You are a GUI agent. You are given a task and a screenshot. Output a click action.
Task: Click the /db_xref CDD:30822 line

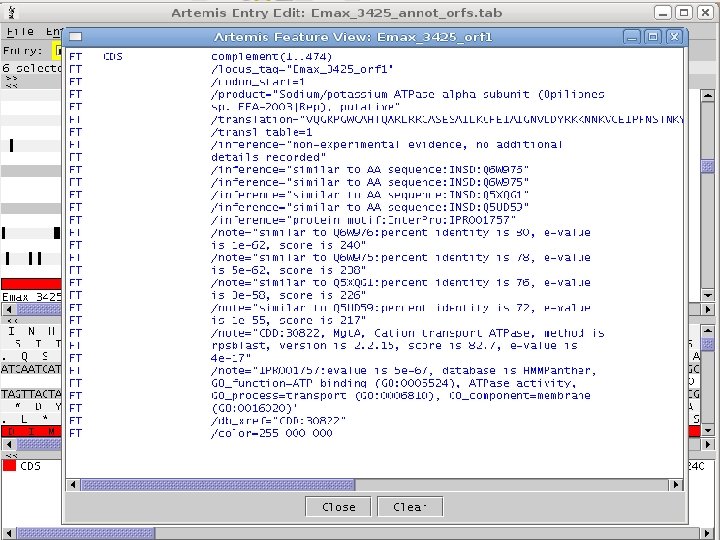point(278,421)
